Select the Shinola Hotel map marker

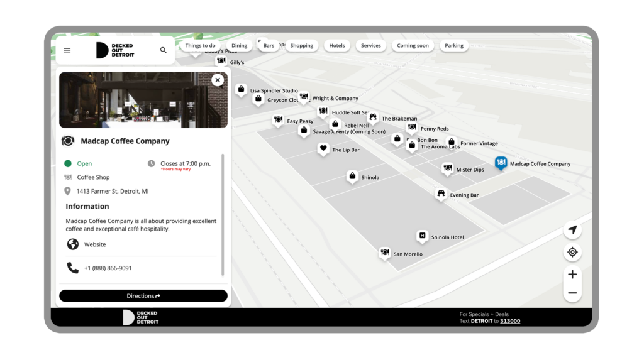tap(423, 236)
